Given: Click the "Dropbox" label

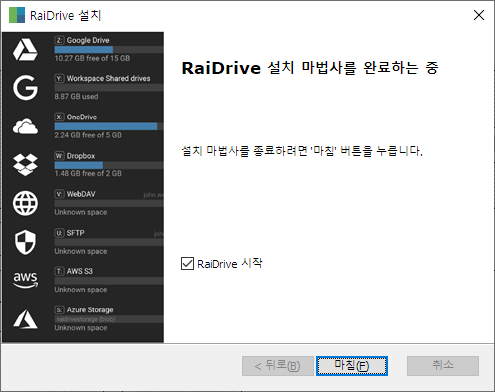Looking at the screenshot, I should coord(81,156).
